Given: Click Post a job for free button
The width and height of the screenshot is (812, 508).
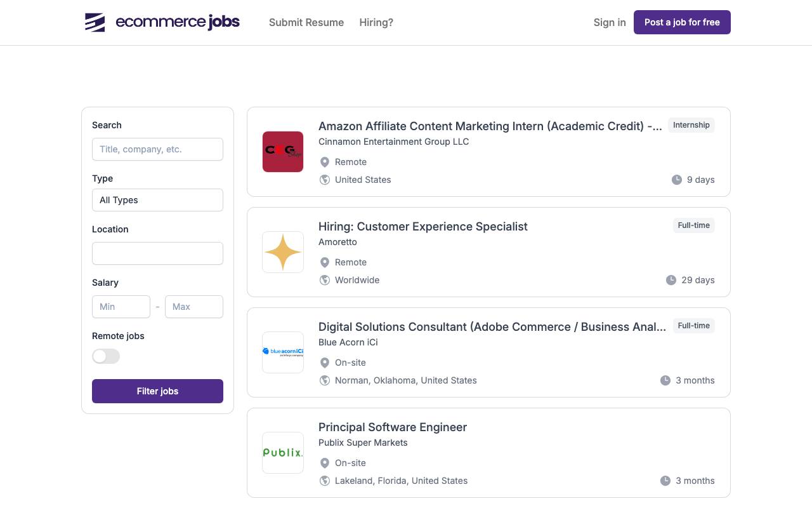Looking at the screenshot, I should [682, 22].
